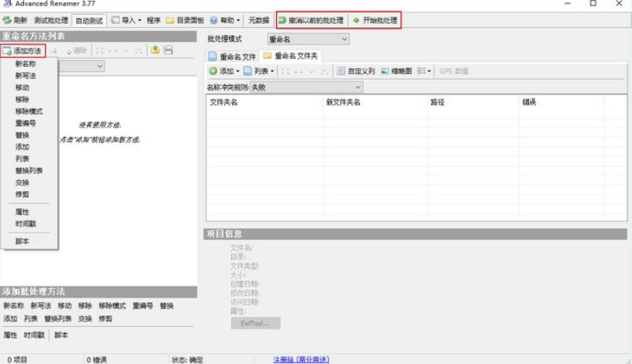Click 撤消以前的批处理 undo batch button
The image size is (632, 364).
pyautogui.click(x=311, y=20)
